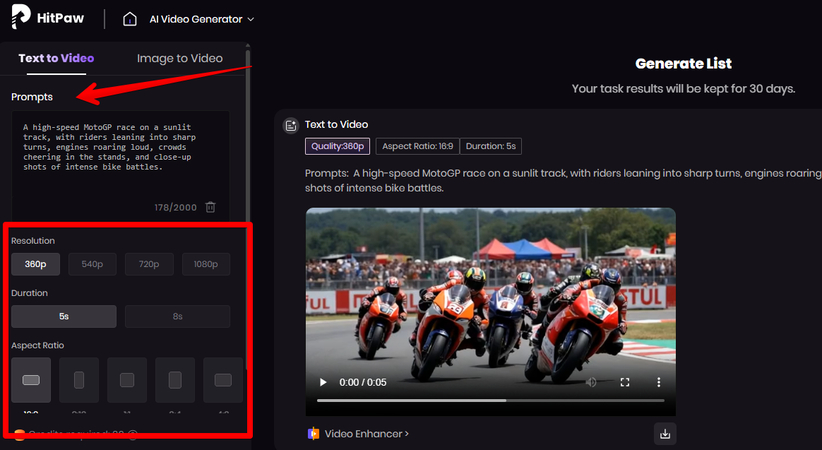Screen dimensions: 822x450
Task: Click the 0:00 / 0:05 time display
Action: [x=363, y=382]
